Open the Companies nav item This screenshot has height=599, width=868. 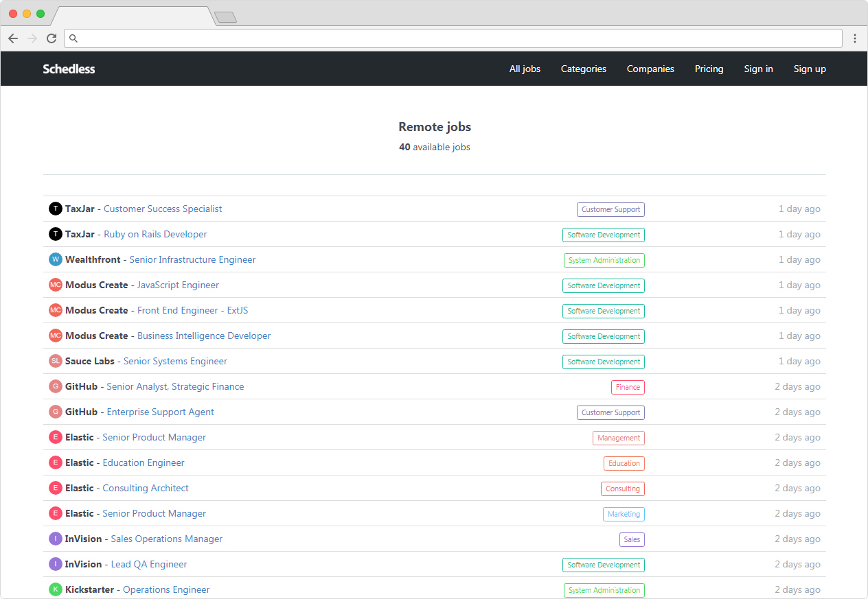click(x=650, y=69)
